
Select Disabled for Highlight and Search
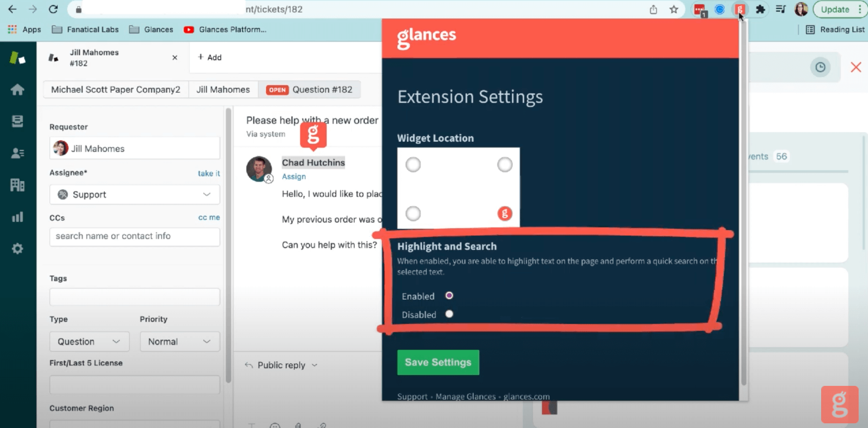pyautogui.click(x=449, y=314)
